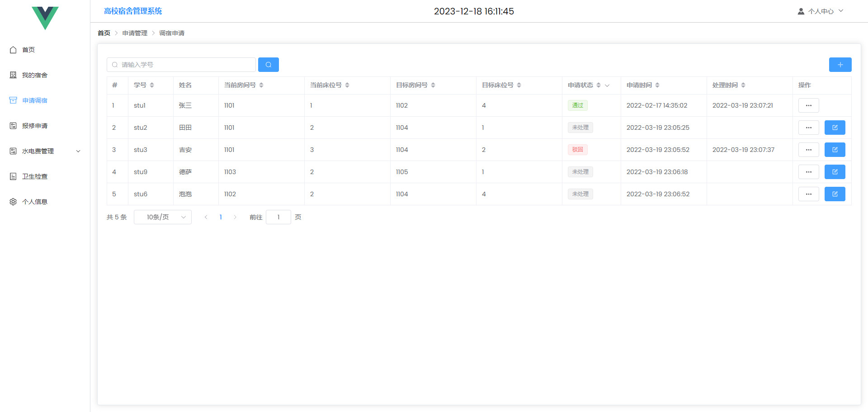The image size is (868, 412).
Task: Click the 申请管理 breadcrumb
Action: pos(135,33)
